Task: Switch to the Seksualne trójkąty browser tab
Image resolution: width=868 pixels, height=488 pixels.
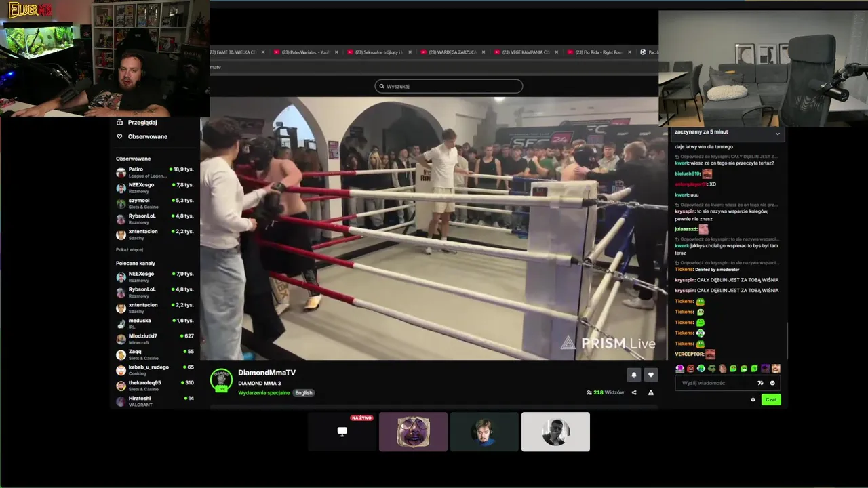Action: (x=378, y=52)
